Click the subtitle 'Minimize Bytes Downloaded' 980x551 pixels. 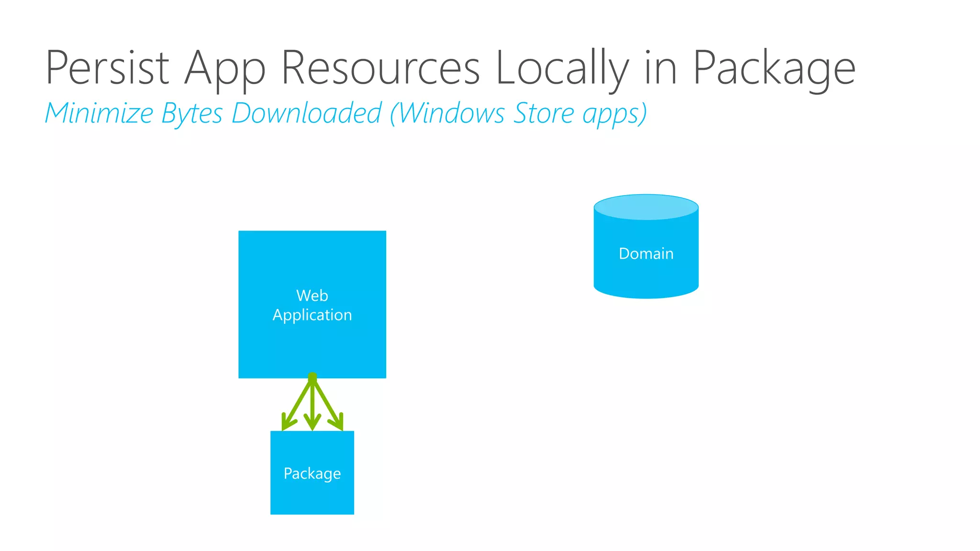[213, 113]
